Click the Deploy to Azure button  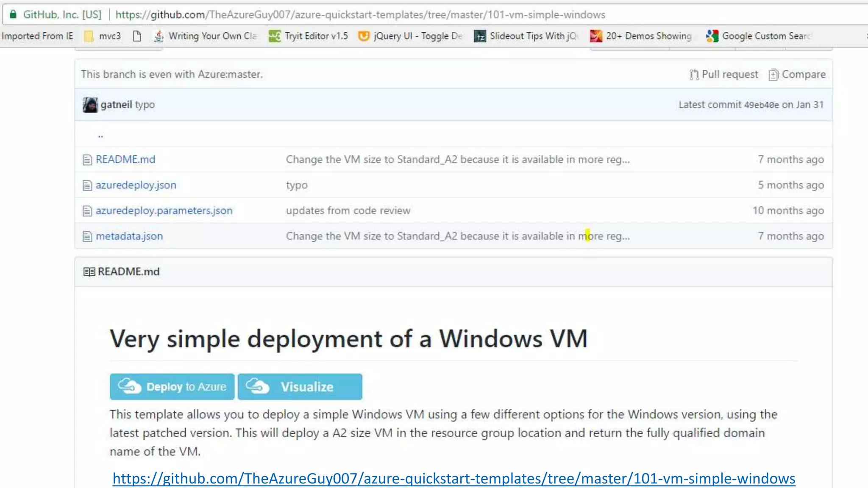point(172,386)
